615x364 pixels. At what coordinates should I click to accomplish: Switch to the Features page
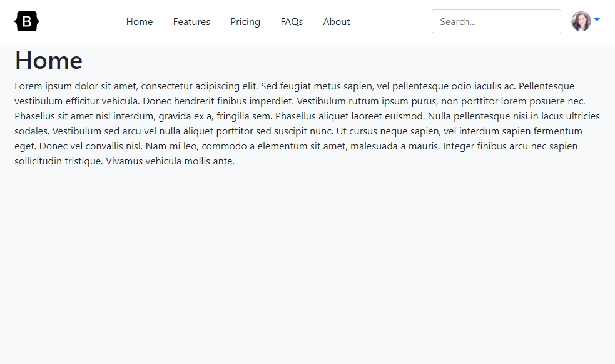(191, 21)
